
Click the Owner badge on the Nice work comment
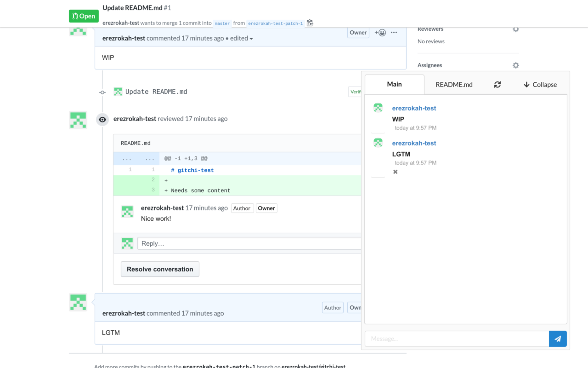266,208
